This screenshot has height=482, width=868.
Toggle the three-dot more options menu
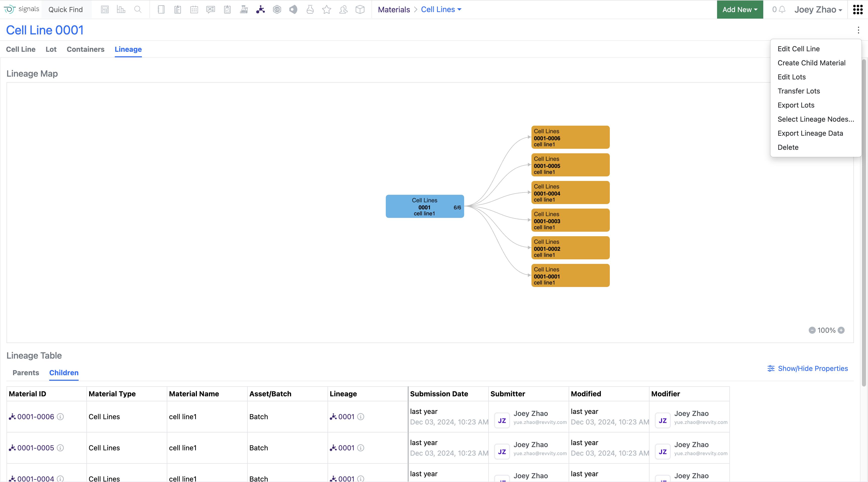pyautogui.click(x=858, y=30)
